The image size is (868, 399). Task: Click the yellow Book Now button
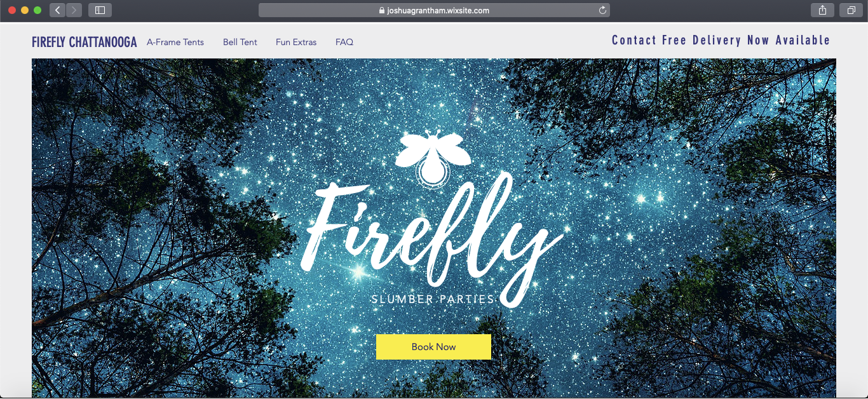pyautogui.click(x=433, y=347)
